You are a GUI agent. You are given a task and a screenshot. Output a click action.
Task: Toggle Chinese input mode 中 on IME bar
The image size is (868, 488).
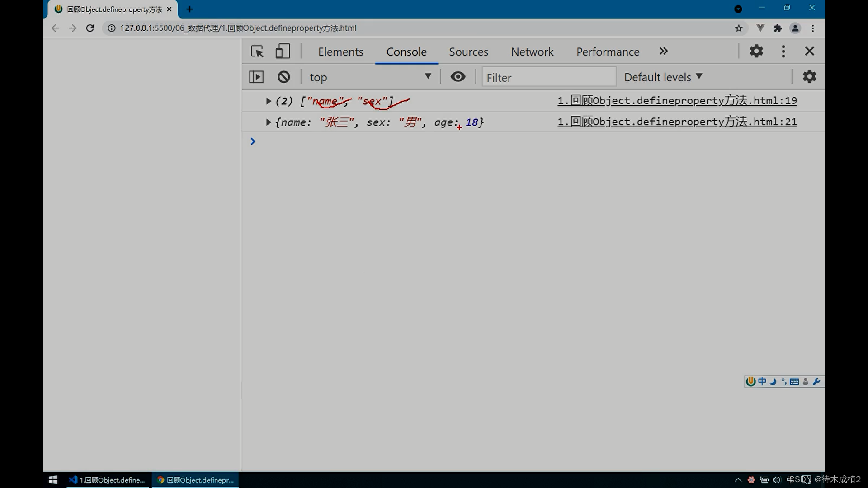762,381
